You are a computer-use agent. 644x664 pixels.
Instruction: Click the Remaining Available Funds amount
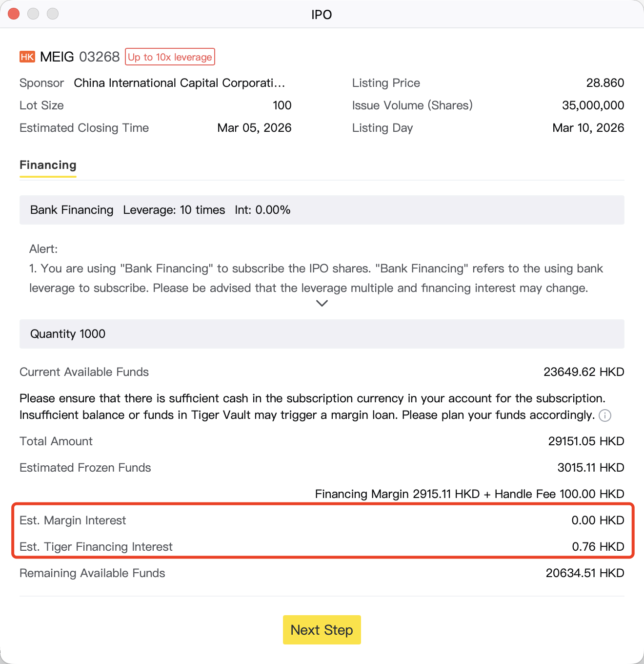[x=584, y=573]
